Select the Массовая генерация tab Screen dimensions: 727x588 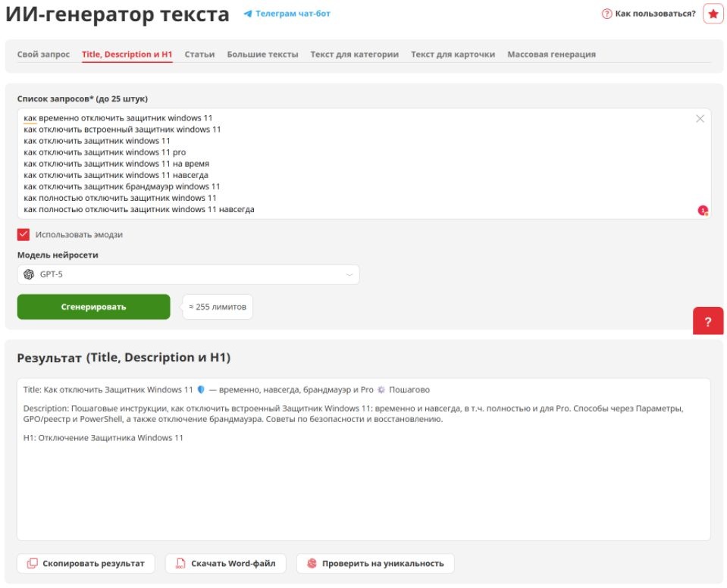click(551, 55)
